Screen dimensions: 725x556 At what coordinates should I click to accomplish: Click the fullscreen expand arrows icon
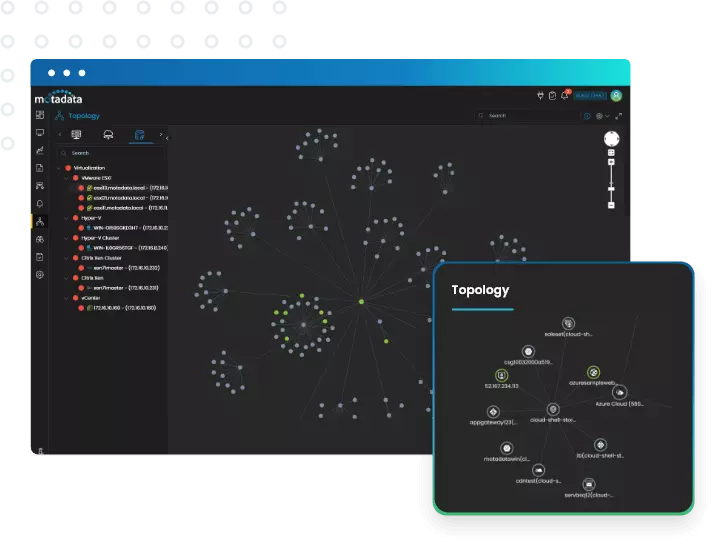(619, 116)
